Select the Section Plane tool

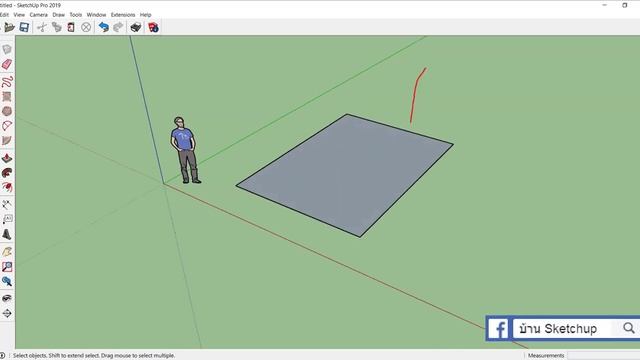coord(7,313)
